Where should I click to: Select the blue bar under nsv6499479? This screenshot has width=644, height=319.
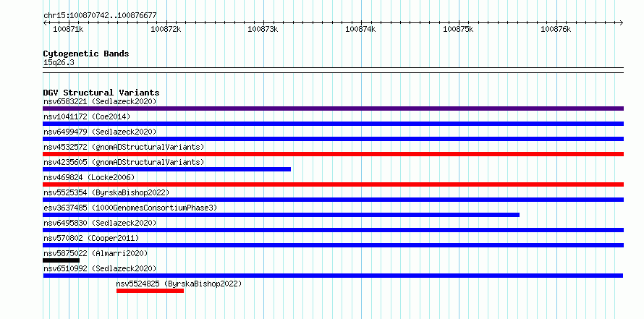(333, 139)
